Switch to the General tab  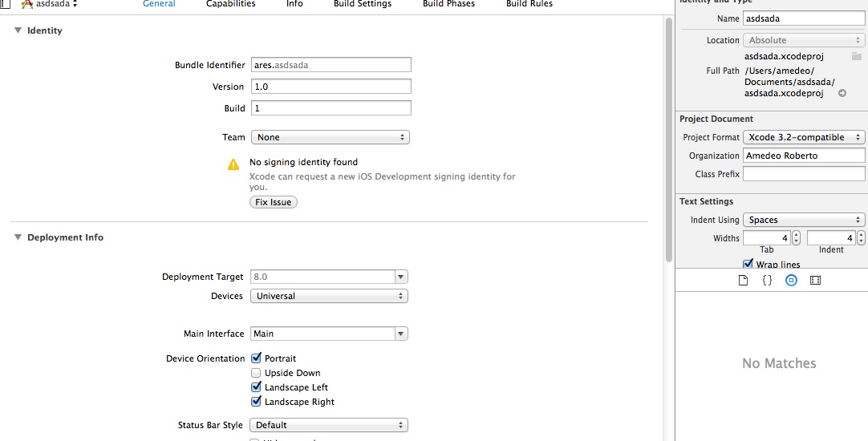tap(159, 4)
